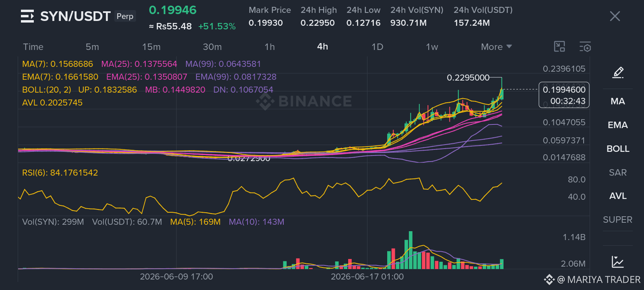
Task: Switch to the Time chart tab
Action: [x=33, y=47]
